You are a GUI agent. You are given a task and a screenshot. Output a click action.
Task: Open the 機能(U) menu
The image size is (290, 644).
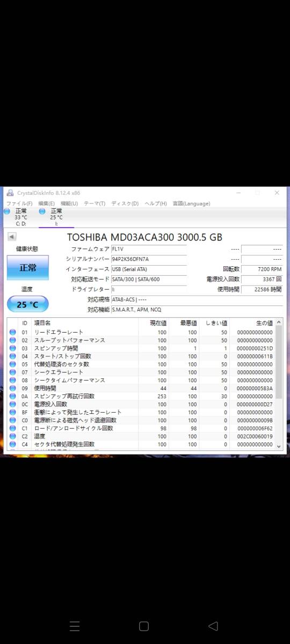point(69,203)
